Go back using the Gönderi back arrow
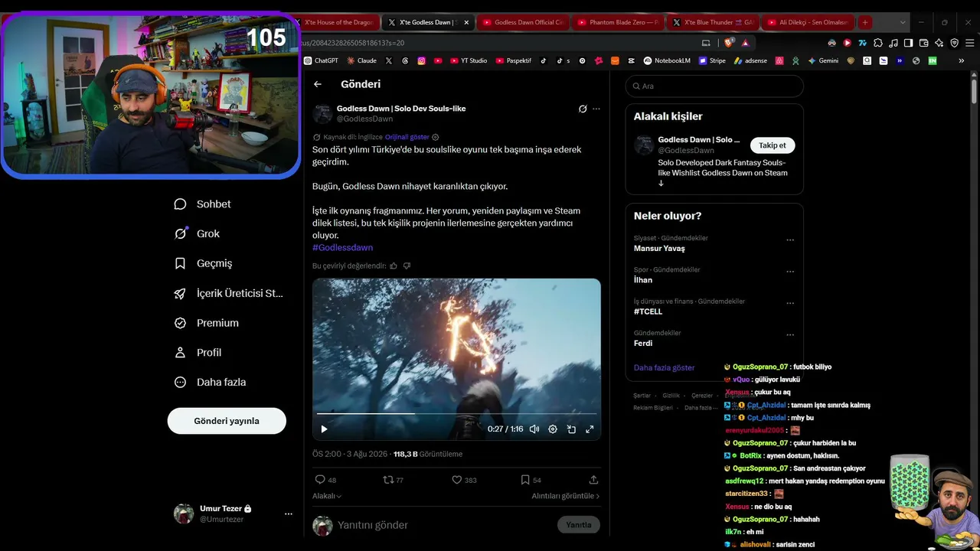This screenshot has height=551, width=980. point(318,84)
